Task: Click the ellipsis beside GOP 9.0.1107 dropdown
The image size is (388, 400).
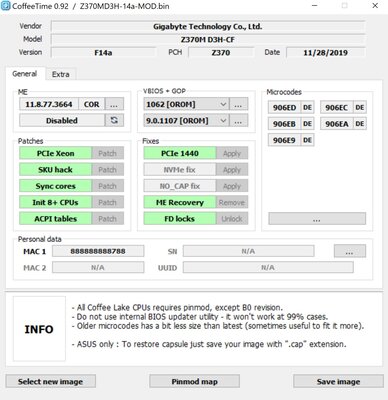Action: click(x=238, y=121)
